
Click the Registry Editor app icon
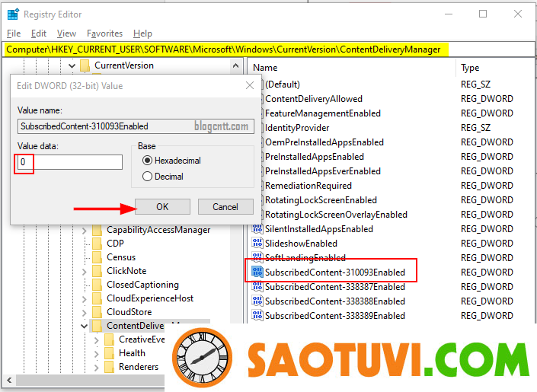coord(13,14)
